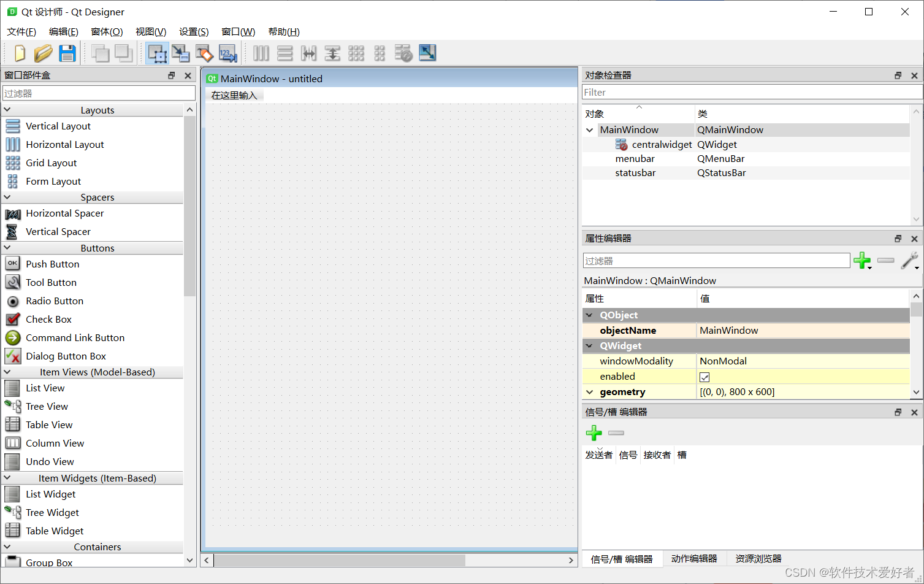This screenshot has height=584, width=924.
Task: Close the 信号/槽 编辑器 panel
Action: pos(914,412)
